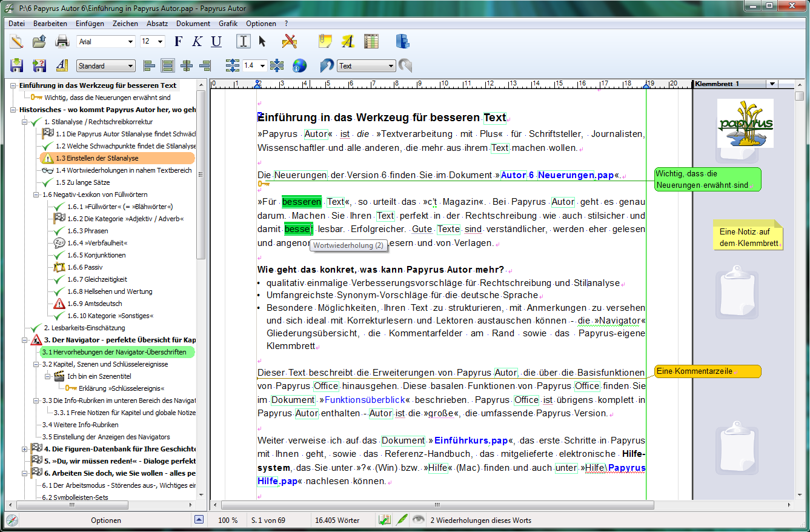Open the Absatz menu

tap(158, 24)
